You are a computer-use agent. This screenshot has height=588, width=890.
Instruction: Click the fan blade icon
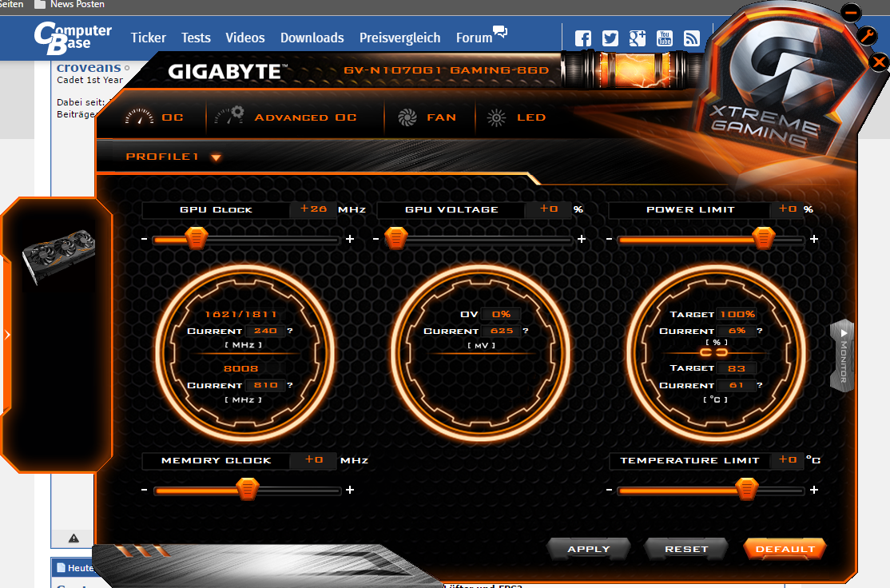407,117
